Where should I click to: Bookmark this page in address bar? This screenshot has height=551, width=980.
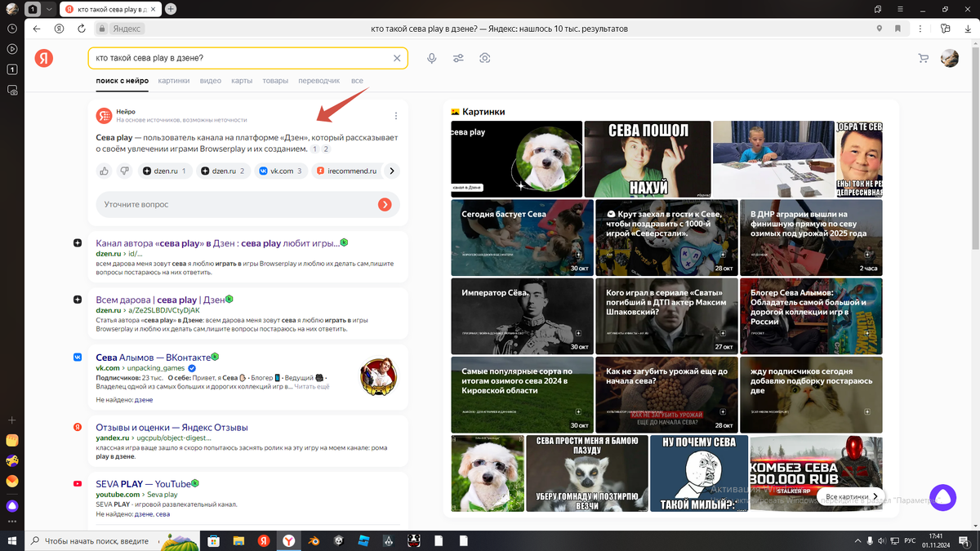(x=898, y=29)
